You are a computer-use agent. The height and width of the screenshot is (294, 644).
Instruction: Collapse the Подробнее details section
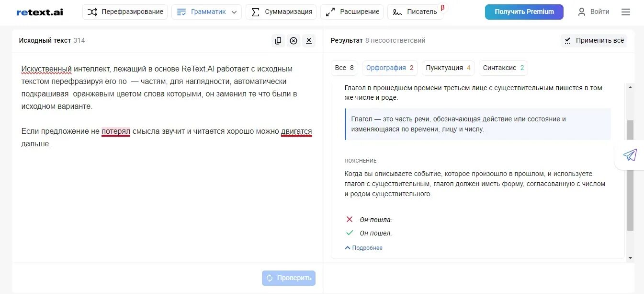pos(363,248)
